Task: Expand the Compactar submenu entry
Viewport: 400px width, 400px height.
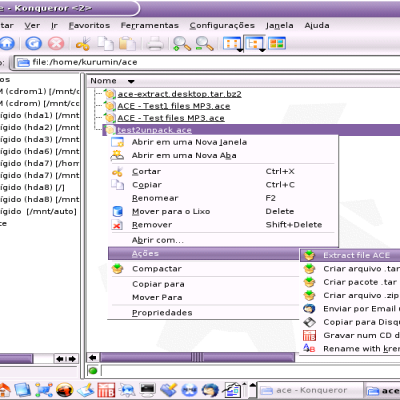Action: coord(204,269)
